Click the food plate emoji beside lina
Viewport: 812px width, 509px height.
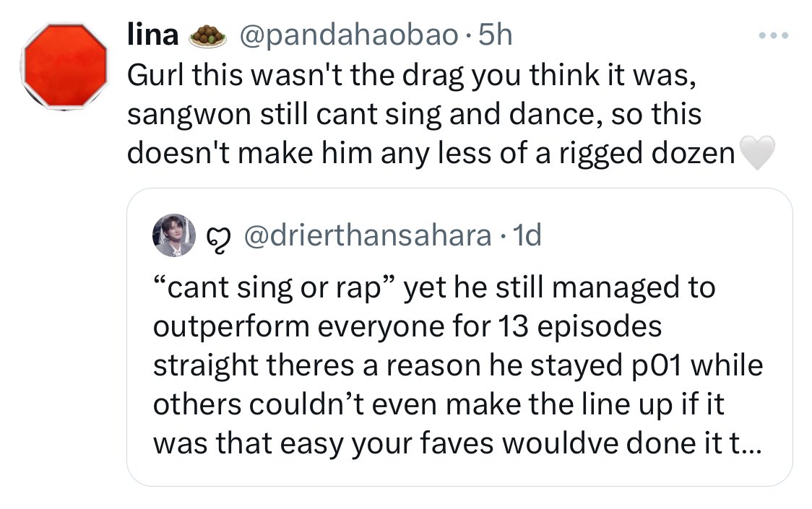pos(207,36)
